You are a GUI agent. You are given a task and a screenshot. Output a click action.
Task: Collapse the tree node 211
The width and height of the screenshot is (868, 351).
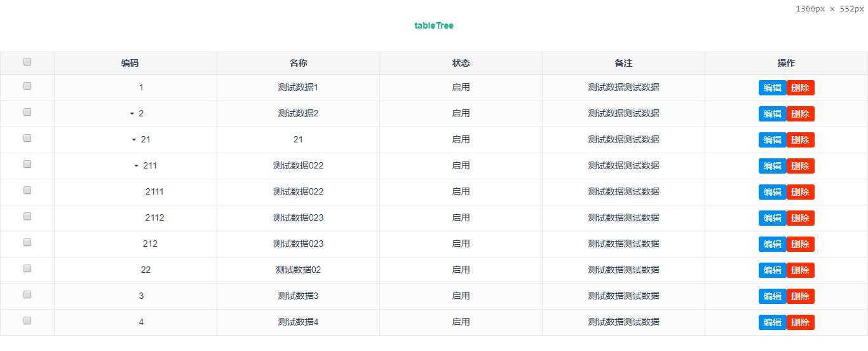coord(137,166)
